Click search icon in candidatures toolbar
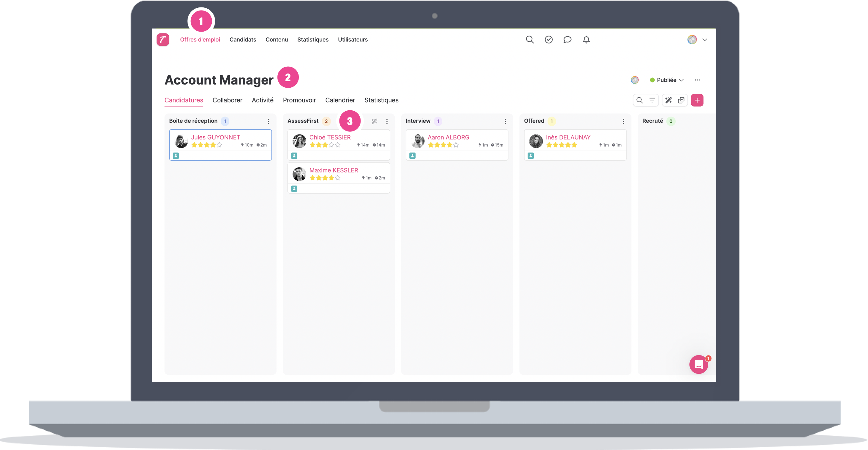 click(639, 100)
